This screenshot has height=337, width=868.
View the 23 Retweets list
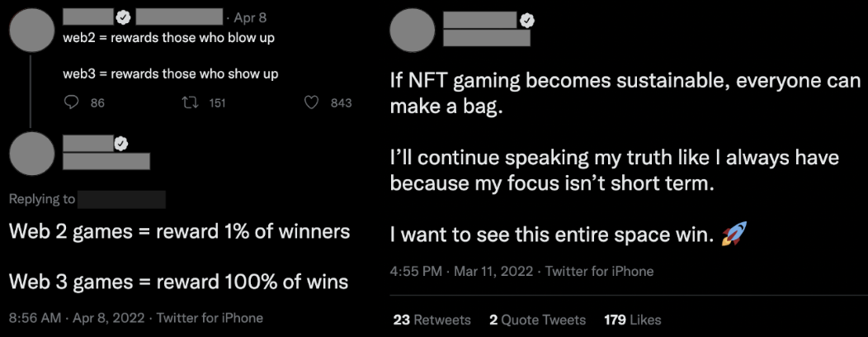[432, 320]
